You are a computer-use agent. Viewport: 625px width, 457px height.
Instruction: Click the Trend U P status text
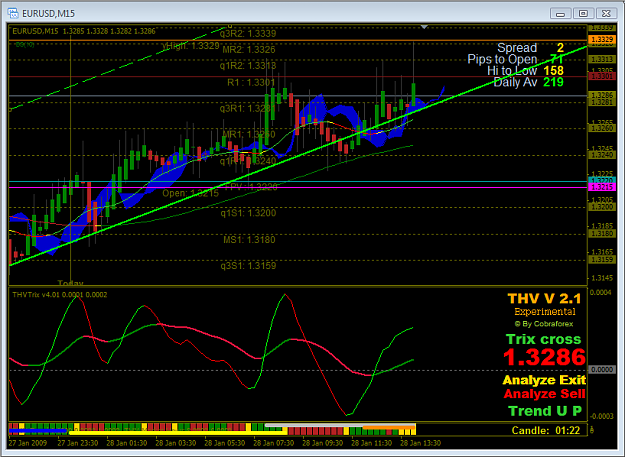[545, 411]
